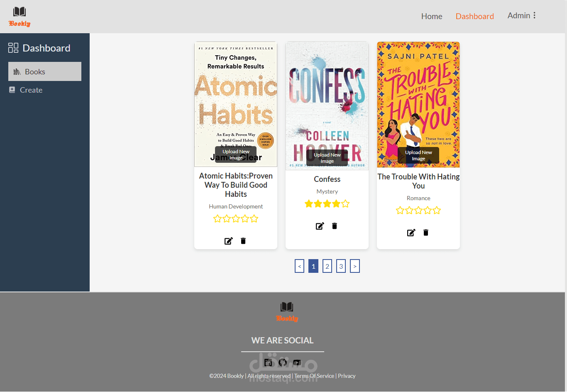Edit the Confess book
The height and width of the screenshot is (392, 567).
[320, 226]
